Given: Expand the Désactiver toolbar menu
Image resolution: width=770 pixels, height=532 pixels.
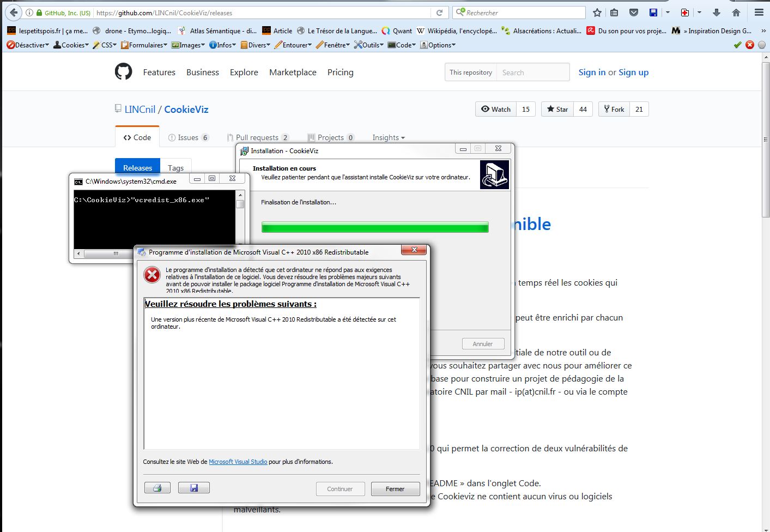Looking at the screenshot, I should (x=28, y=45).
